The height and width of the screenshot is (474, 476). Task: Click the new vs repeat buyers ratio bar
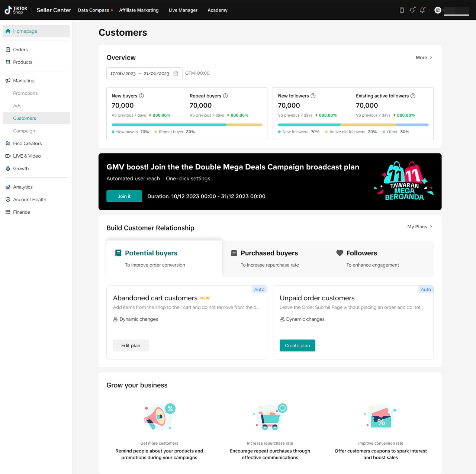tap(187, 125)
